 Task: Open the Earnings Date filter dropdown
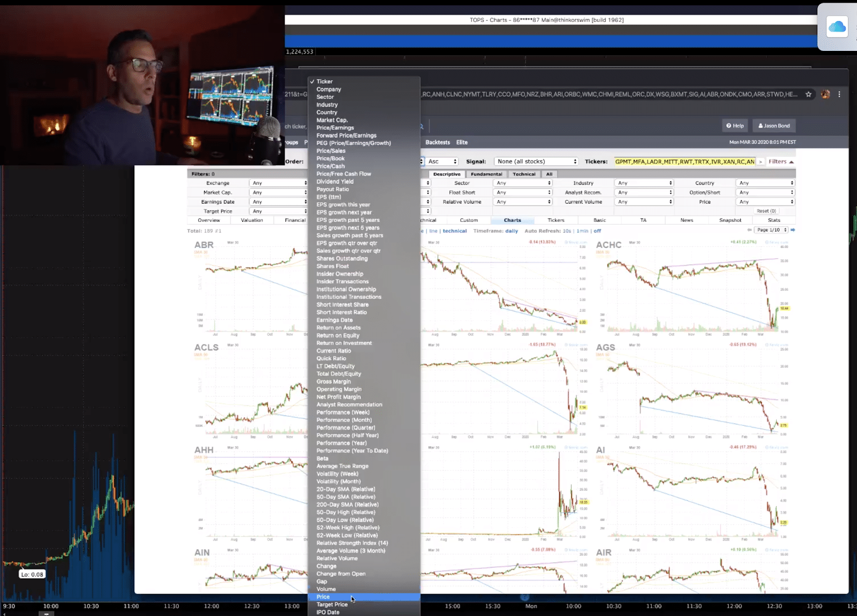(x=279, y=202)
